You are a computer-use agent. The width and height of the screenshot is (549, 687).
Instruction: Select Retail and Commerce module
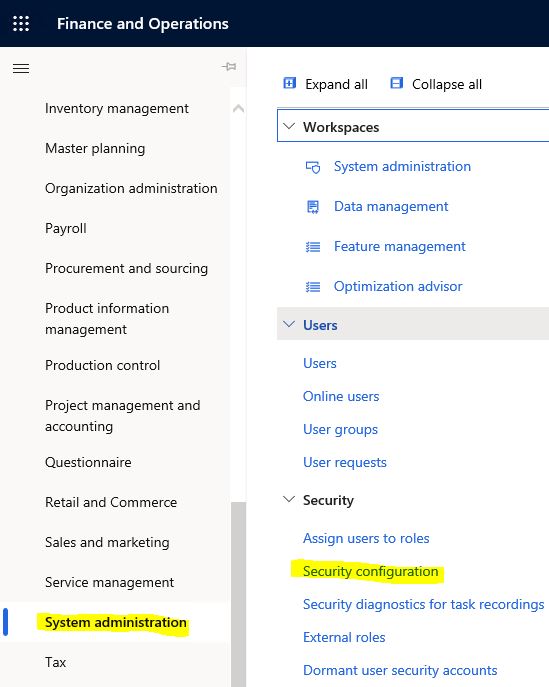pos(111,502)
